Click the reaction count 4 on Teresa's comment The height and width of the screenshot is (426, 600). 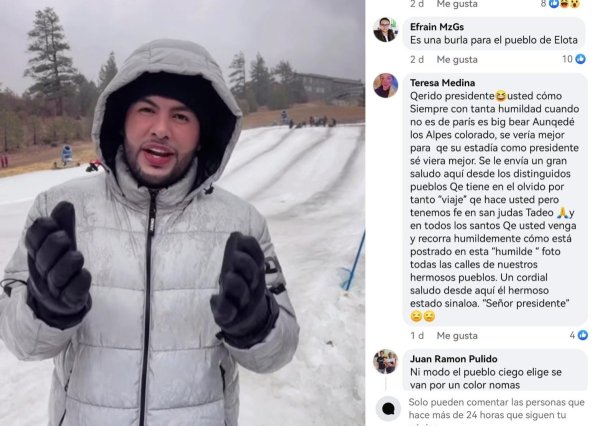coord(572,335)
